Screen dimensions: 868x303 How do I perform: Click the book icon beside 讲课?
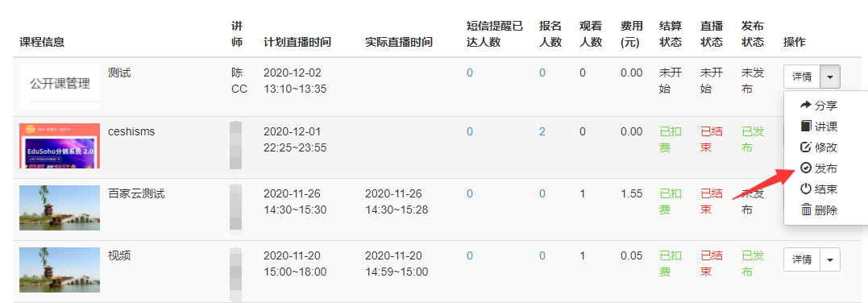click(x=806, y=127)
